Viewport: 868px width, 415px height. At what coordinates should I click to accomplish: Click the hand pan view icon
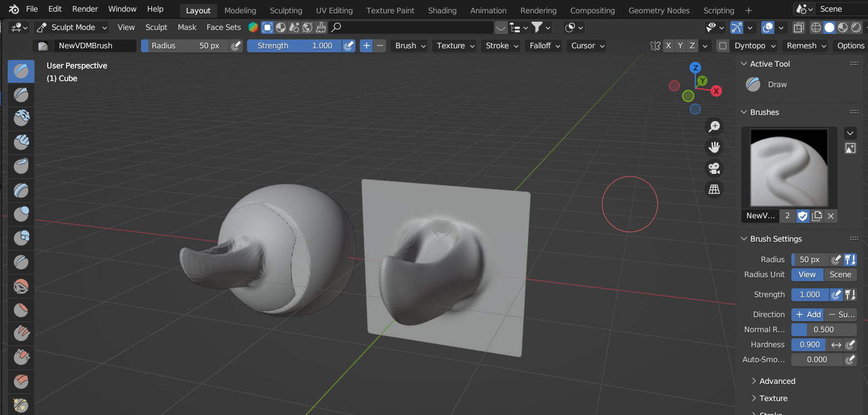coord(714,147)
